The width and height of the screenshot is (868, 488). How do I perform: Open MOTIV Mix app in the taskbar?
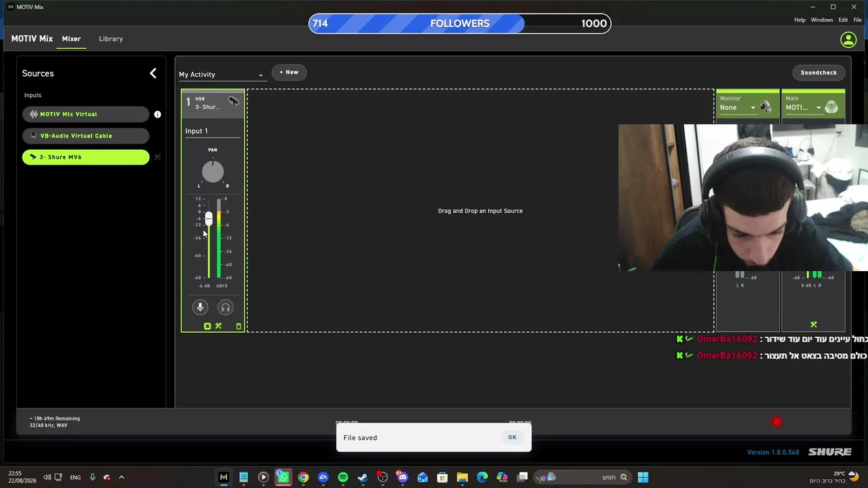click(x=224, y=477)
